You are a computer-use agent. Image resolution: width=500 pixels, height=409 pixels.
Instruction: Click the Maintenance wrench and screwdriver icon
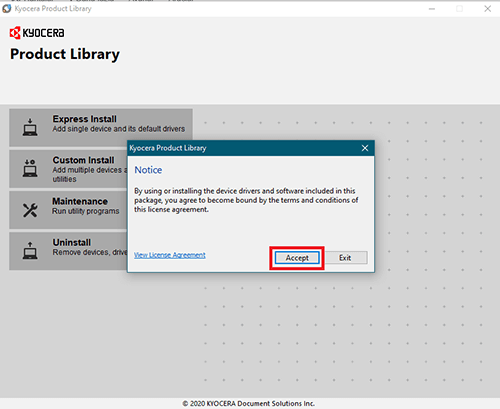(30, 210)
